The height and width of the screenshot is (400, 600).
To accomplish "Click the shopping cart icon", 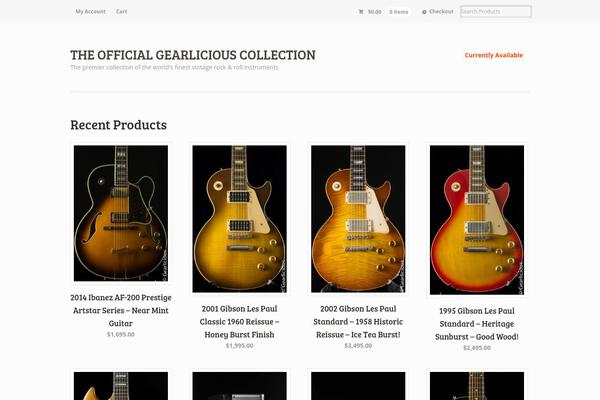I will [x=361, y=12].
